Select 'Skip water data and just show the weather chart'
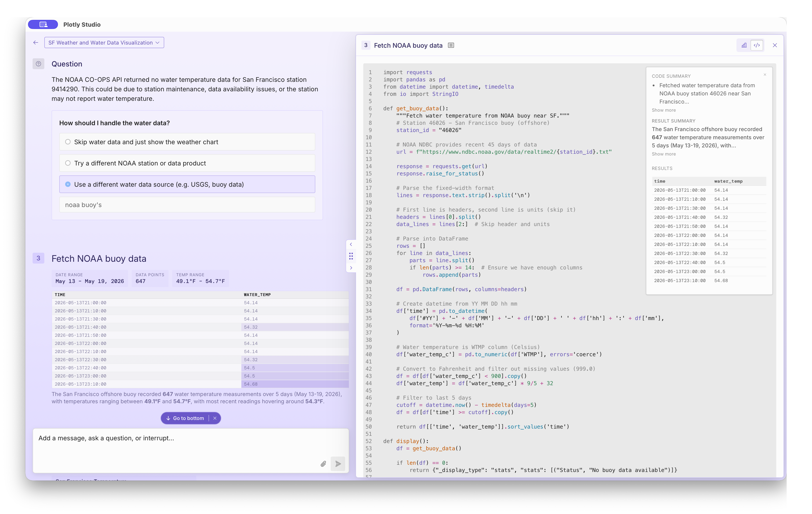Viewport: 812px width, 514px height. (x=187, y=142)
